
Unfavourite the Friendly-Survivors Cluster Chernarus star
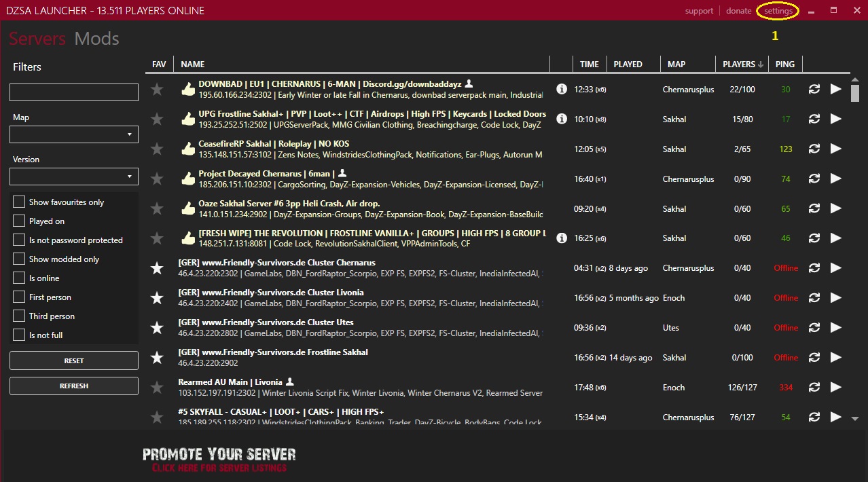tap(157, 269)
